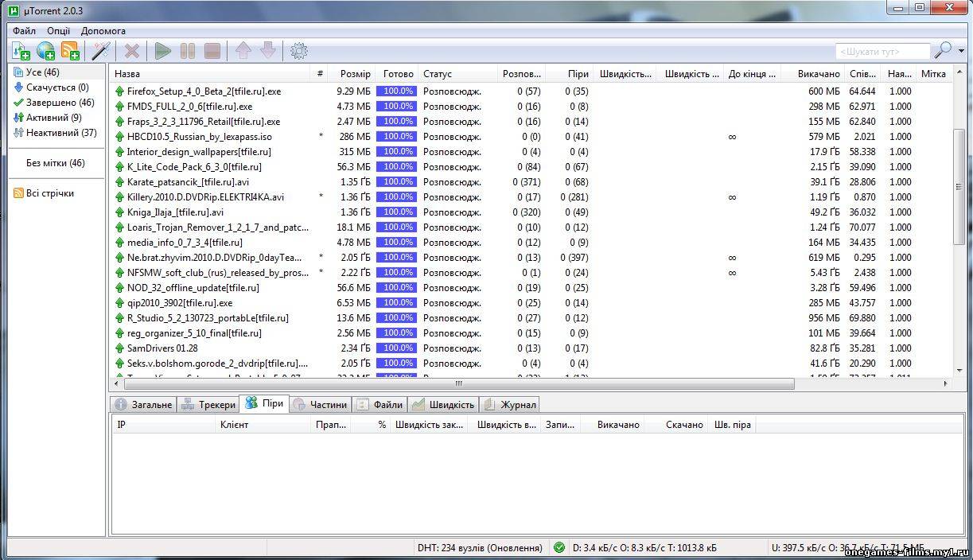This screenshot has height=560, width=973.
Task: Show the Швидкість tab graph
Action: (443, 404)
